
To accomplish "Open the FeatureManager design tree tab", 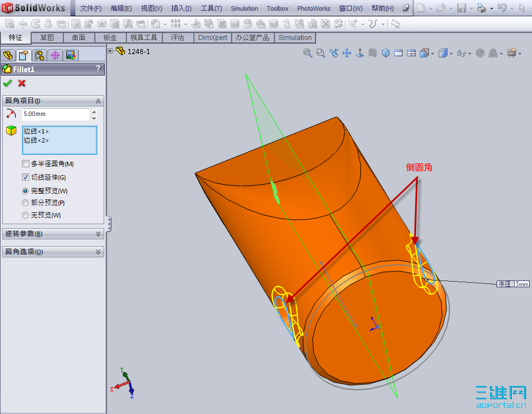I will point(8,55).
